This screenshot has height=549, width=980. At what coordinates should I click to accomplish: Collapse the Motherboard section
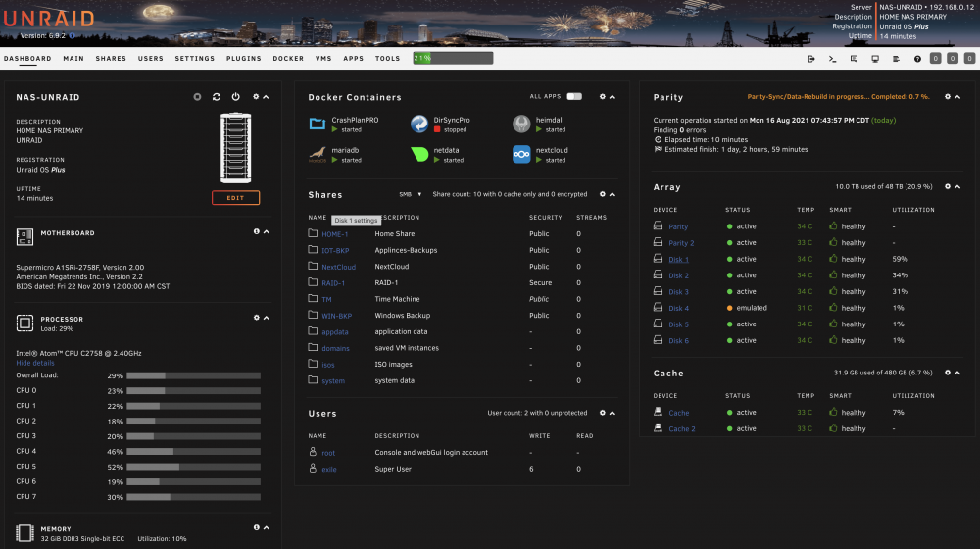[x=267, y=232]
